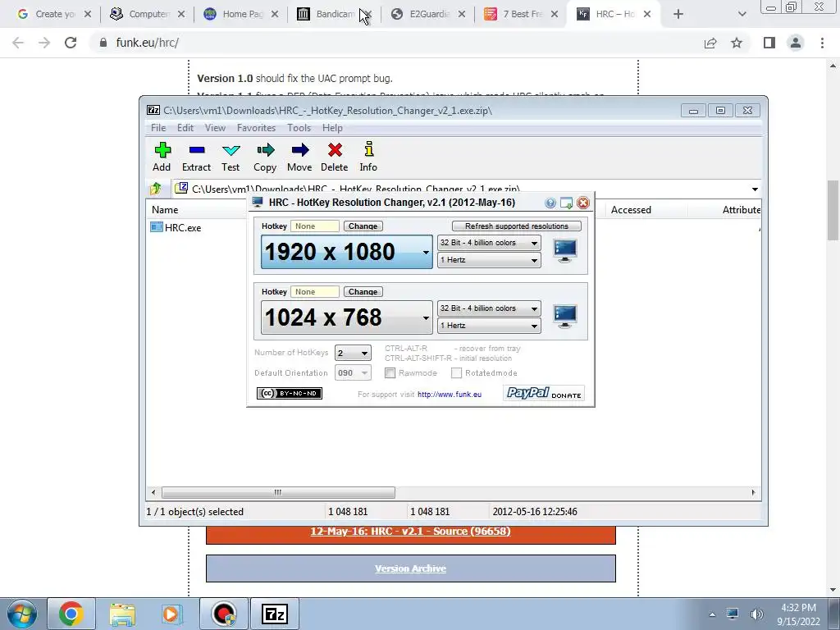Open the Info icon in 7-Zip

(x=368, y=157)
